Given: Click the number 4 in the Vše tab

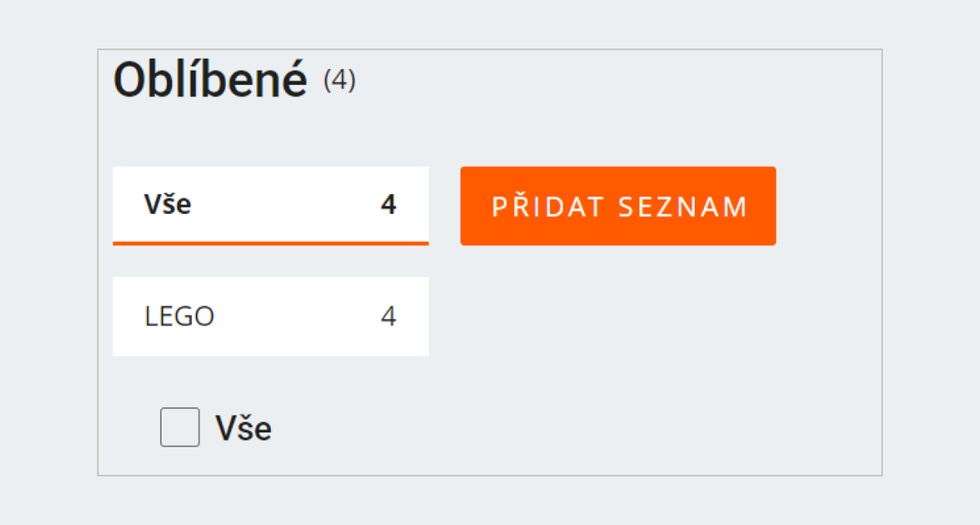Looking at the screenshot, I should pyautogui.click(x=389, y=205).
